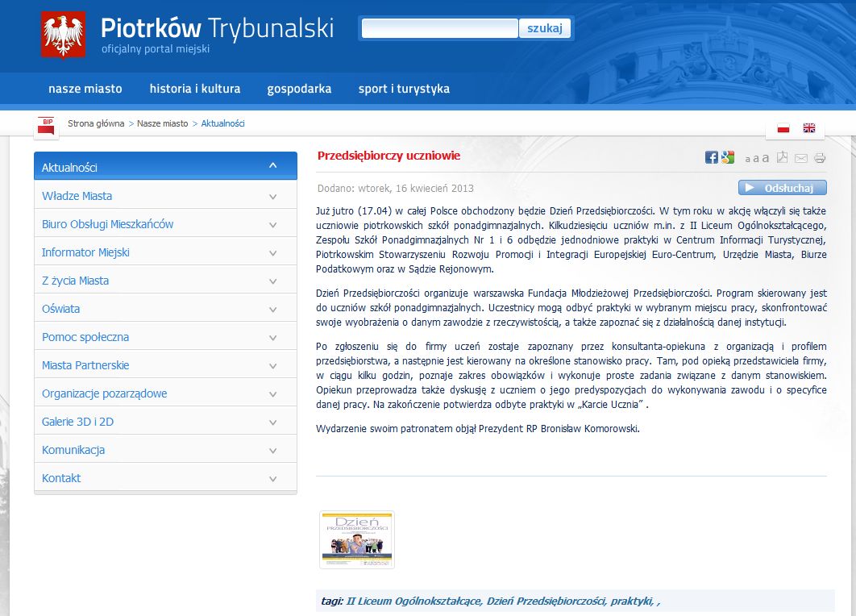856x616 pixels.
Task: Open 'Galerie 3D i 2D' sidebar item
Action: [77, 422]
